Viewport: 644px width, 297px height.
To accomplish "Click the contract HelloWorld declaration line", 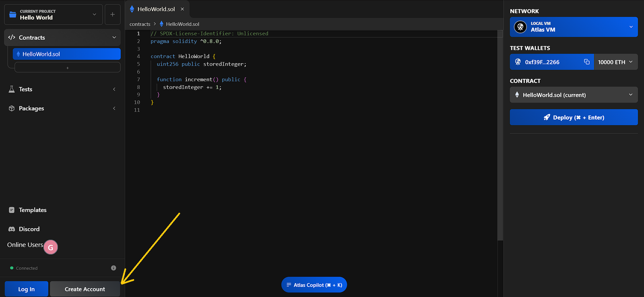I will pos(183,56).
